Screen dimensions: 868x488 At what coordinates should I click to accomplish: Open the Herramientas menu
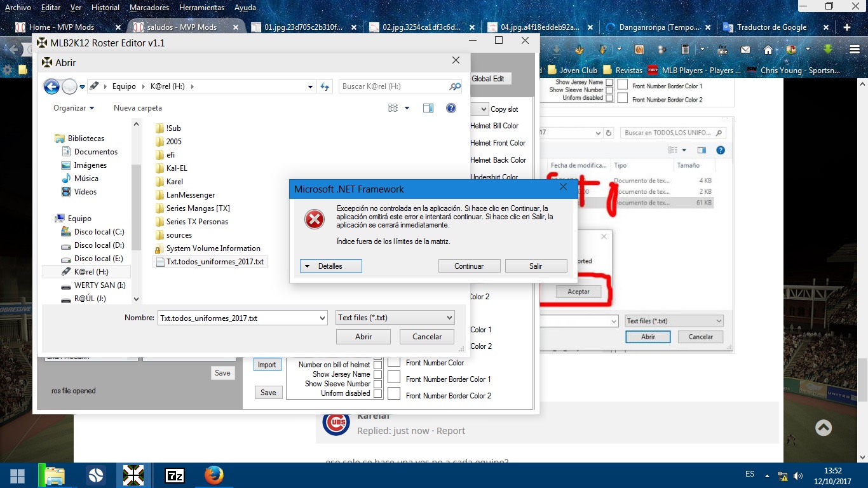201,8
